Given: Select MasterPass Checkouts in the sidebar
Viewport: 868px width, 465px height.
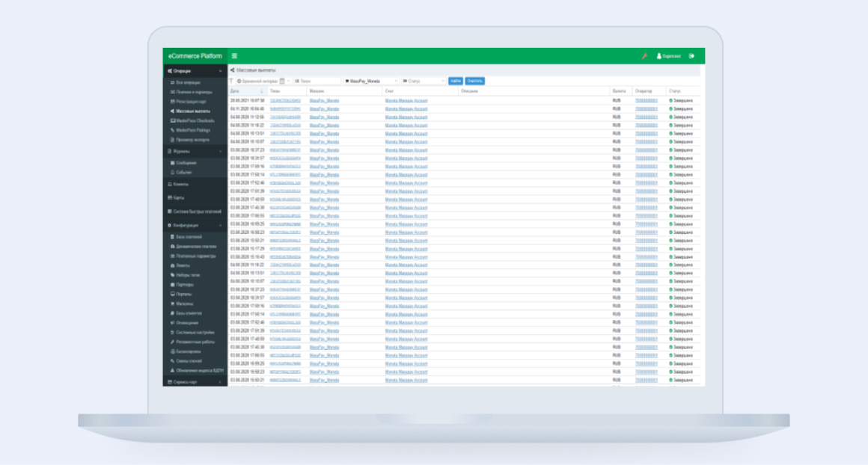Looking at the screenshot, I should (195, 120).
